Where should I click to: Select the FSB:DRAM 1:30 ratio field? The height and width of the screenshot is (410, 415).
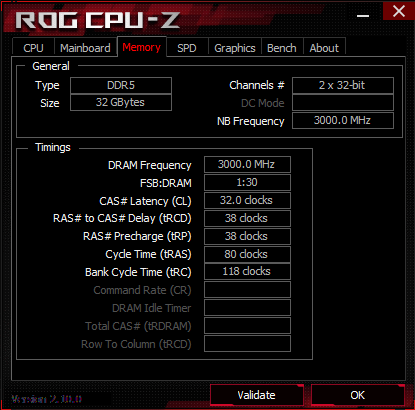pyautogui.click(x=247, y=182)
